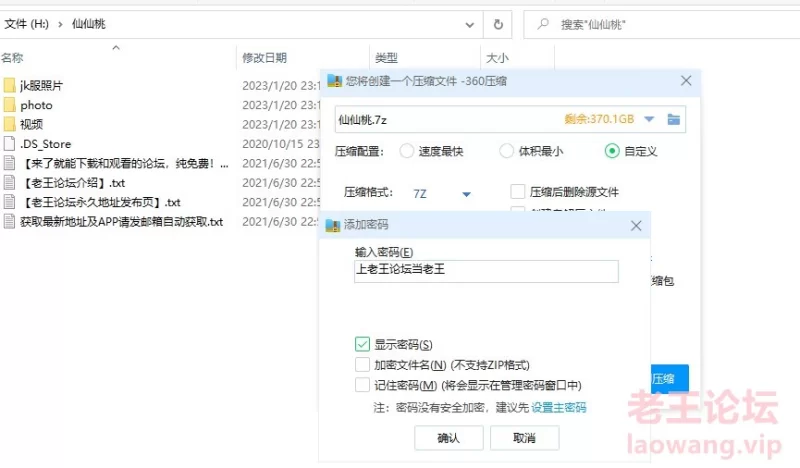Viewport: 800px width, 468px height.
Task: Click 文件 (H:) breadcrumb segment
Action: click(26, 24)
